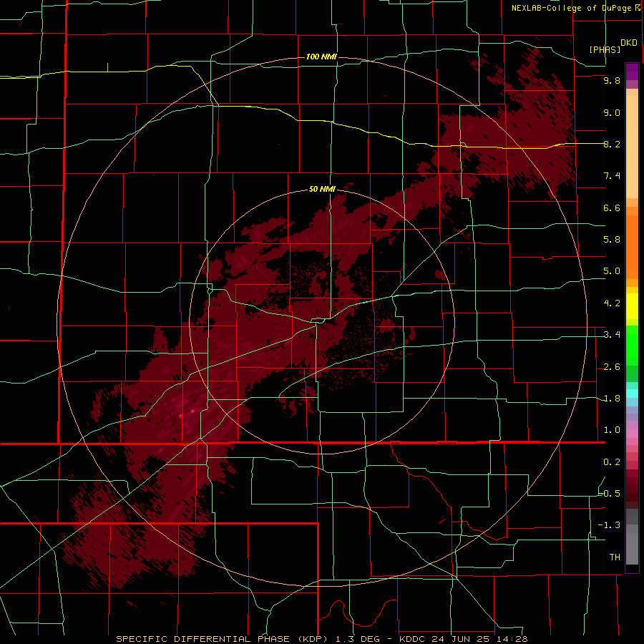
Task: Click the 1.8 color scale value
Action: pyautogui.click(x=612, y=399)
